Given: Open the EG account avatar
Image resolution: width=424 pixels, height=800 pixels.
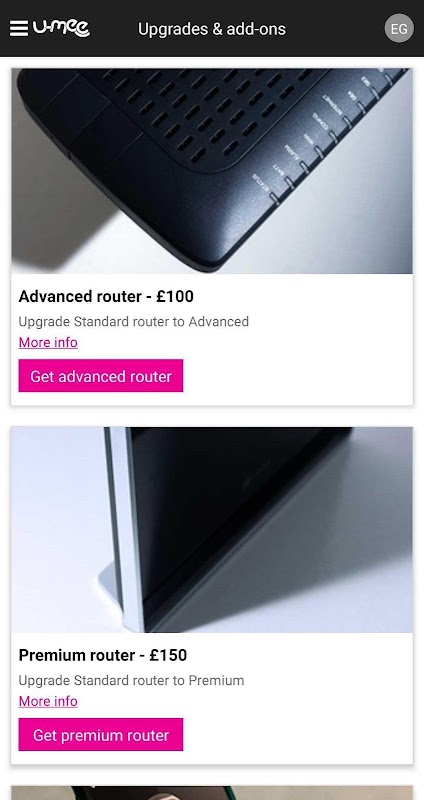Looking at the screenshot, I should [399, 29].
